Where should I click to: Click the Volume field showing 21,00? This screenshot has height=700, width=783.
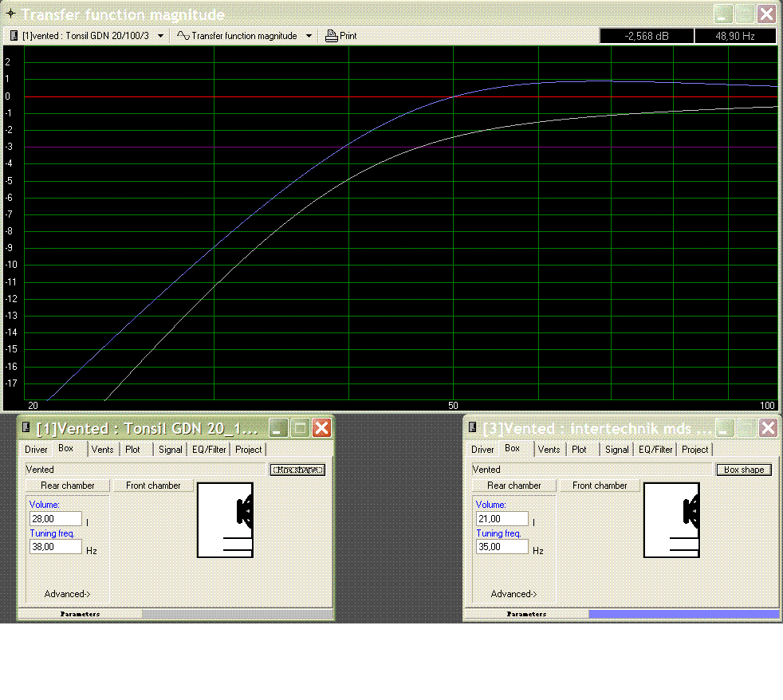tap(502, 519)
